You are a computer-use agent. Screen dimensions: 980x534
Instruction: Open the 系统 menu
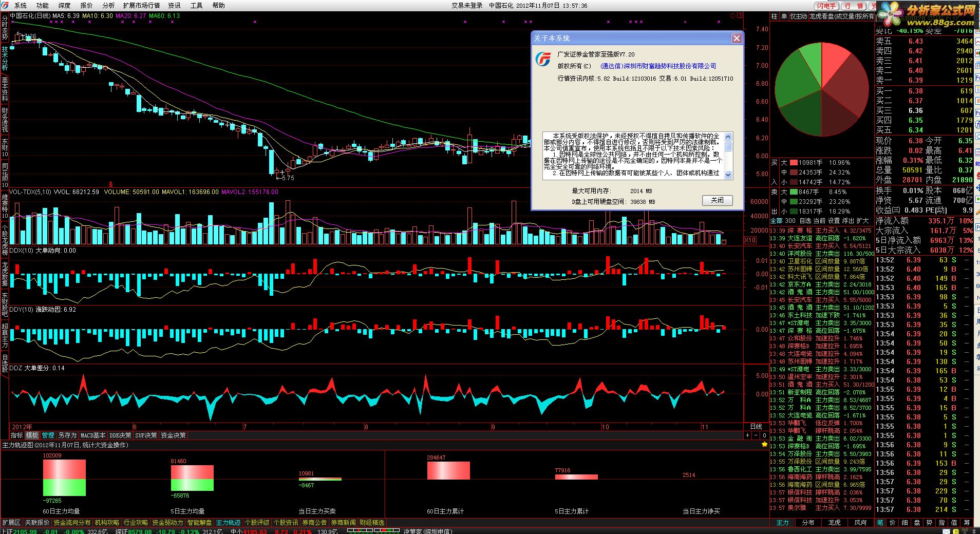click(21, 6)
